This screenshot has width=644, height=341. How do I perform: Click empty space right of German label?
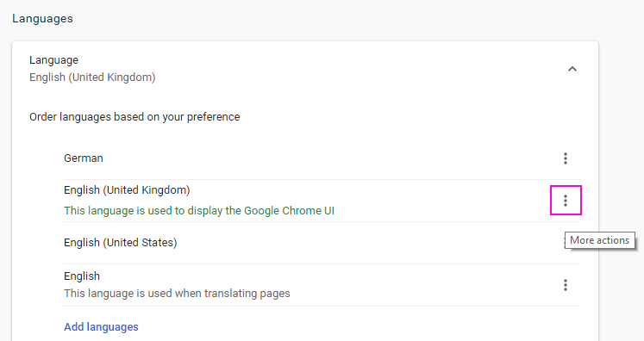328,158
